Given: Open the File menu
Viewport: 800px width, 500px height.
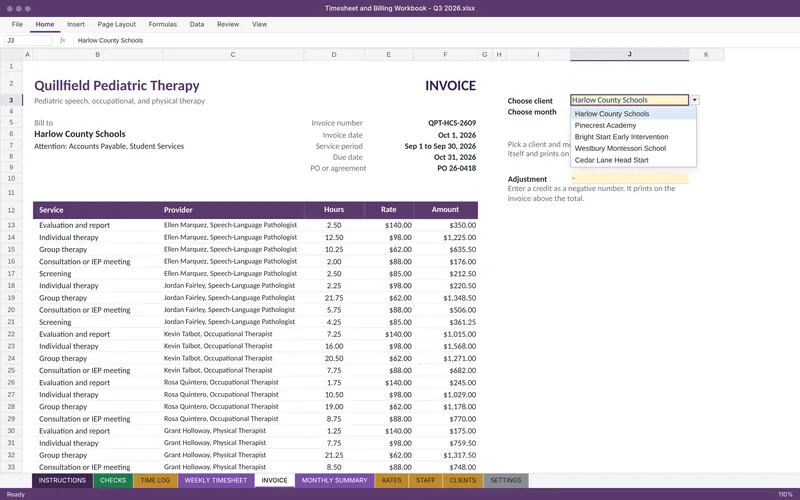Looking at the screenshot, I should 17,24.
